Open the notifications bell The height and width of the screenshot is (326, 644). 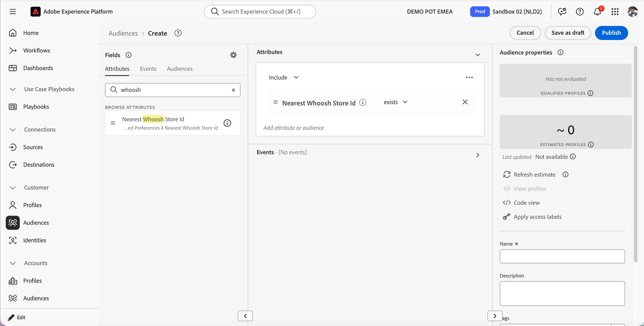(x=597, y=11)
